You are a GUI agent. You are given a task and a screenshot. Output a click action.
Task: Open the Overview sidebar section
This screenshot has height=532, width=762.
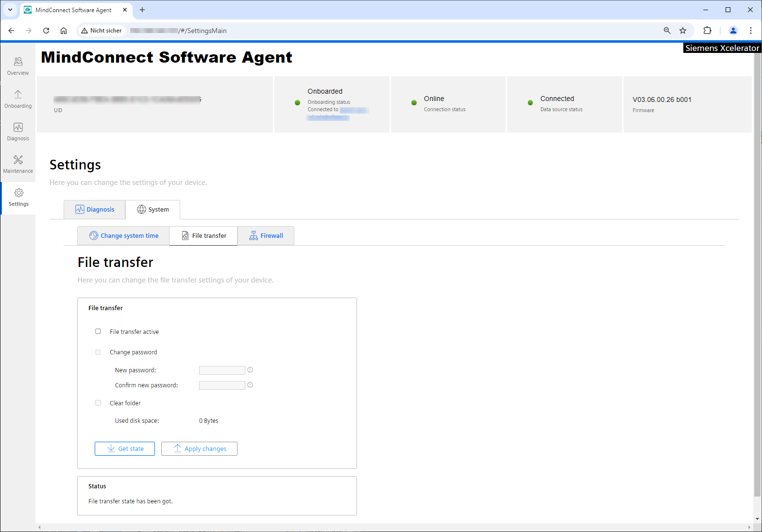click(18, 66)
